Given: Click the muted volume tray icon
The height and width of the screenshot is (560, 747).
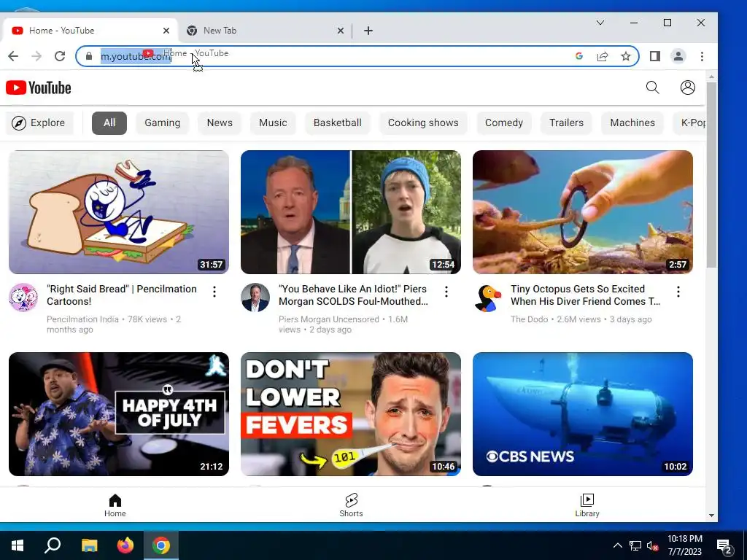Looking at the screenshot, I should [652, 545].
